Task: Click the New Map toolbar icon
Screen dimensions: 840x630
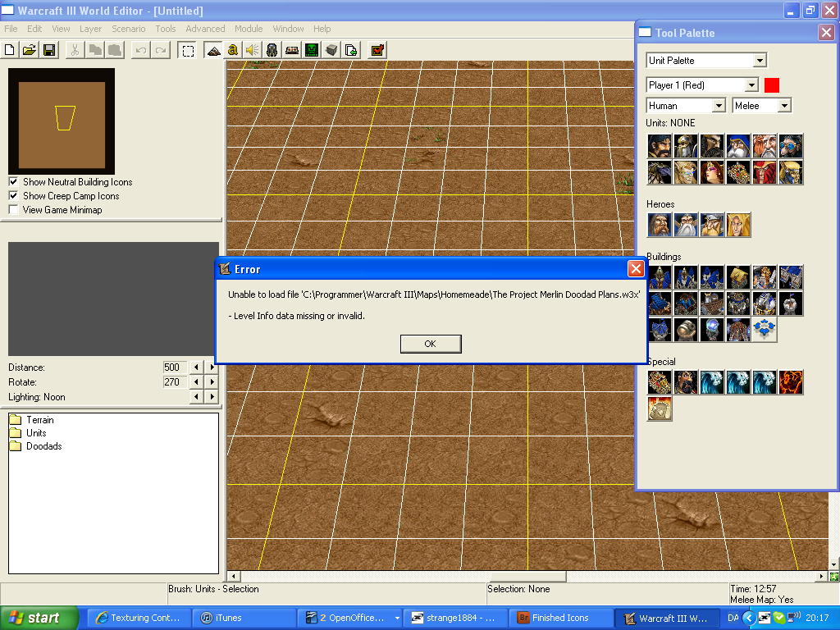Action: click(x=10, y=50)
